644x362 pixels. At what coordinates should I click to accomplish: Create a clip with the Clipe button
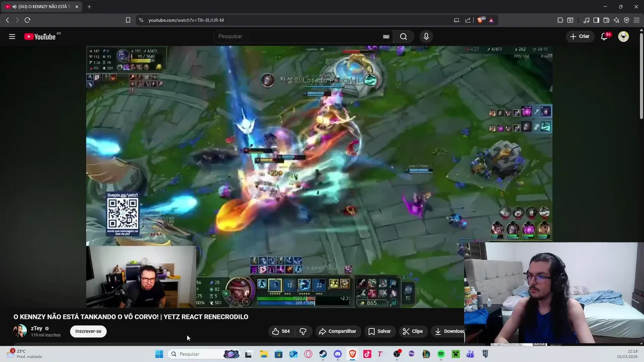click(413, 331)
